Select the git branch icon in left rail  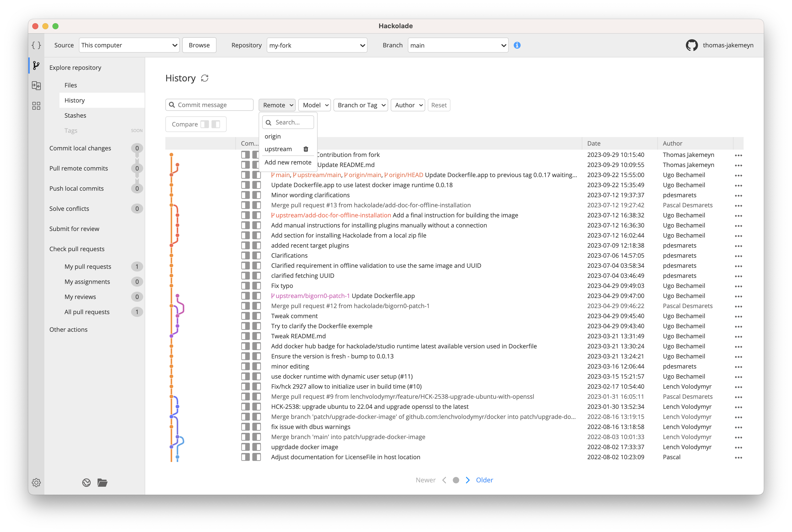coord(36,65)
